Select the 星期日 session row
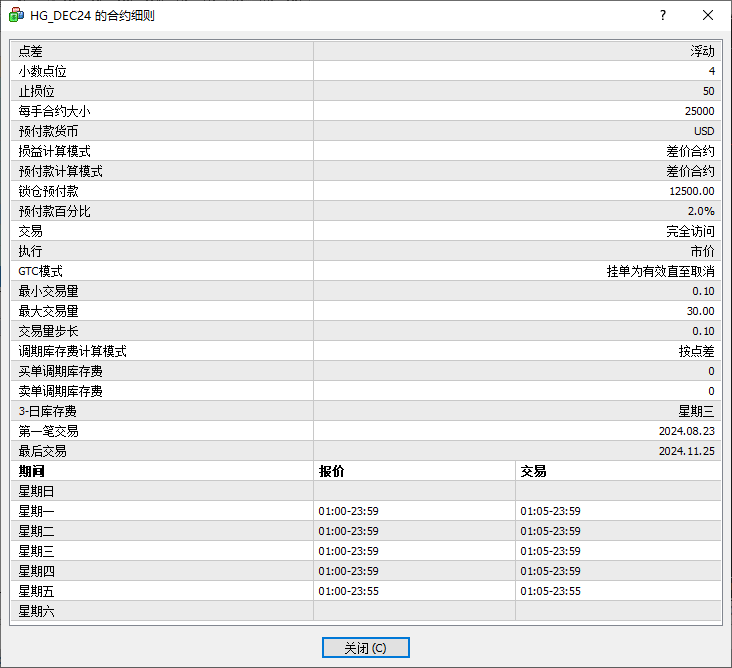This screenshot has height=668, width=732. tap(366, 491)
